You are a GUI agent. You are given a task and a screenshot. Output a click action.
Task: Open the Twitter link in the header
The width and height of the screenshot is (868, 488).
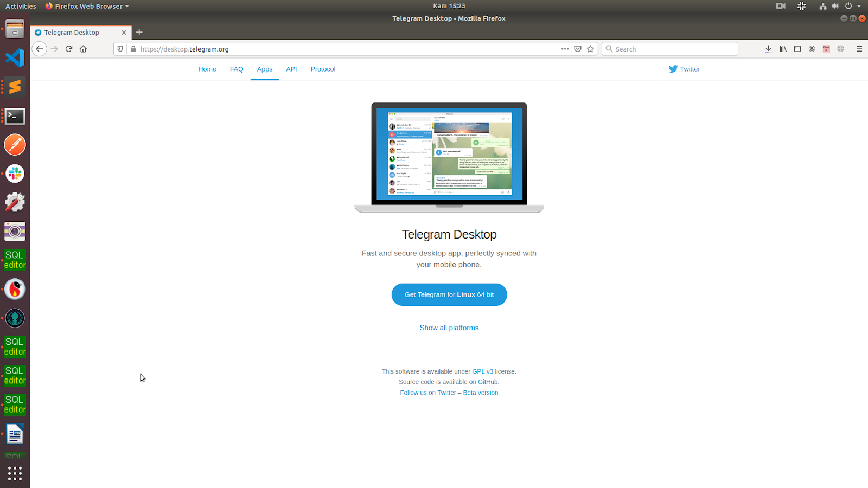[685, 69]
